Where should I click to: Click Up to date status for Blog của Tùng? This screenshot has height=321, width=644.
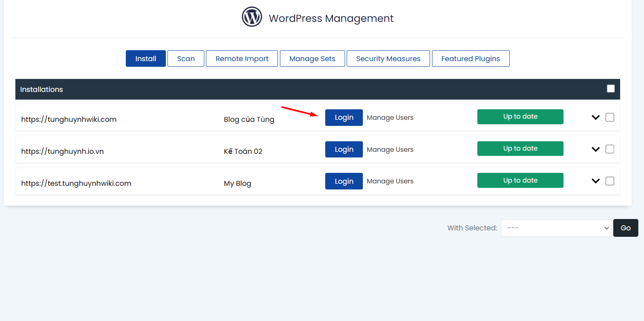tap(520, 117)
